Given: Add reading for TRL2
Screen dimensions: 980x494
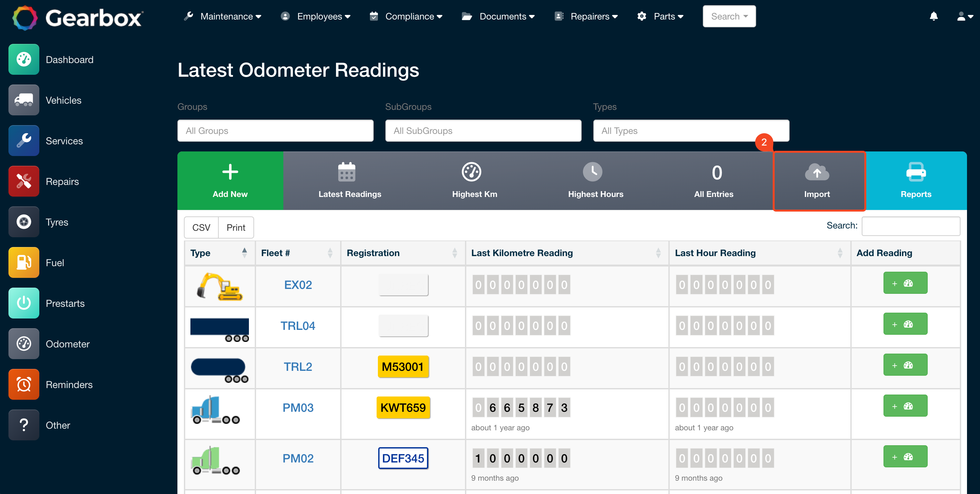Looking at the screenshot, I should click(905, 365).
